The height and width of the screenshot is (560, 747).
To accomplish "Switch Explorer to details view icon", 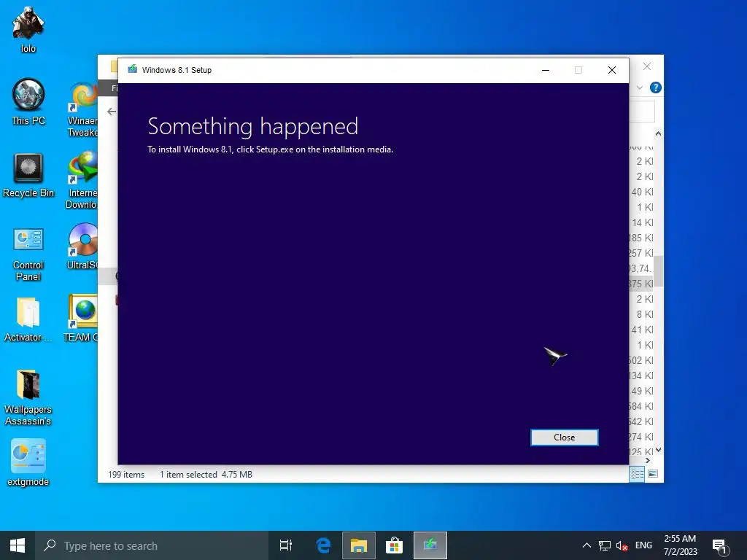I will pyautogui.click(x=637, y=474).
